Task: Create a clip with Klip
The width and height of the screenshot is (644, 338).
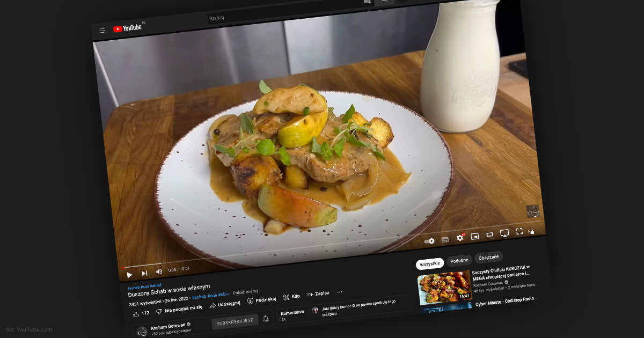Action: [292, 297]
